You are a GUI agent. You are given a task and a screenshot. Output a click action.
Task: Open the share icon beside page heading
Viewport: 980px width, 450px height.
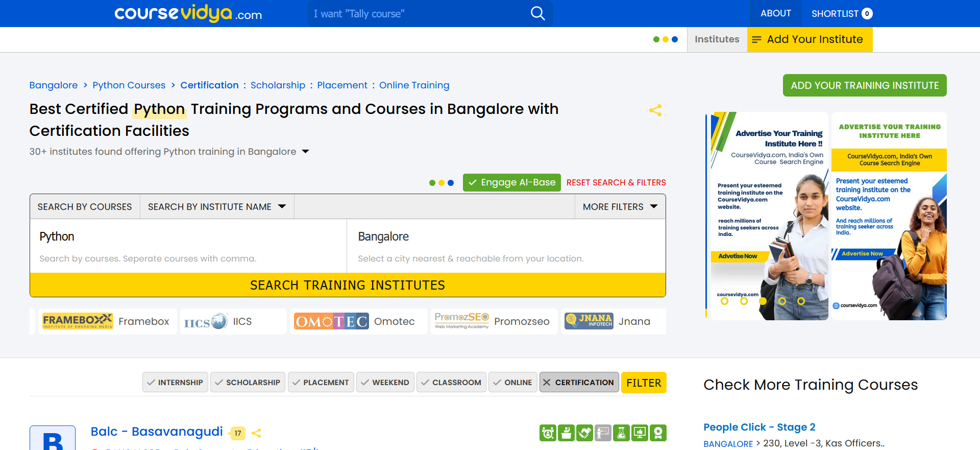click(x=655, y=110)
